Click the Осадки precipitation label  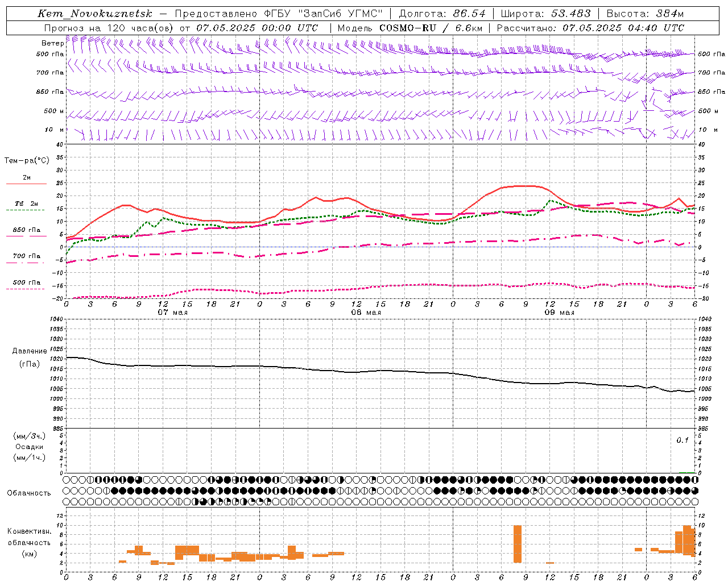coord(30,447)
